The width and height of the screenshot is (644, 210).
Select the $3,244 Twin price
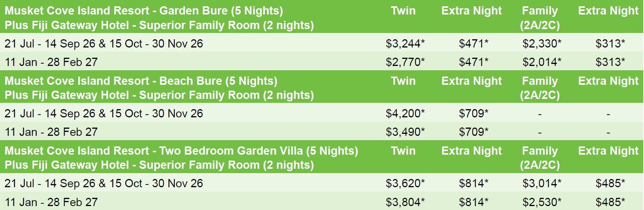tap(405, 43)
